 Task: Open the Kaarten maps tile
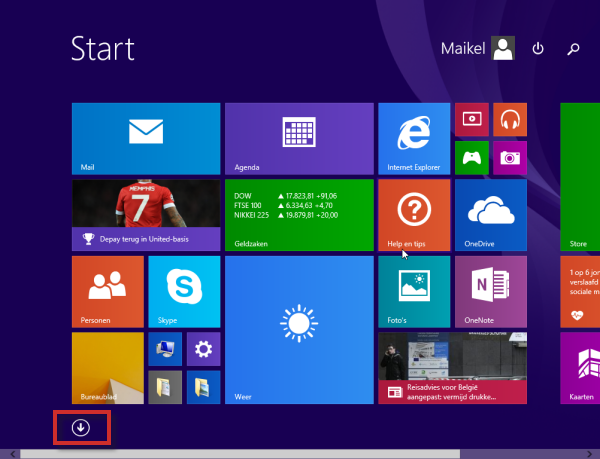click(x=580, y=368)
